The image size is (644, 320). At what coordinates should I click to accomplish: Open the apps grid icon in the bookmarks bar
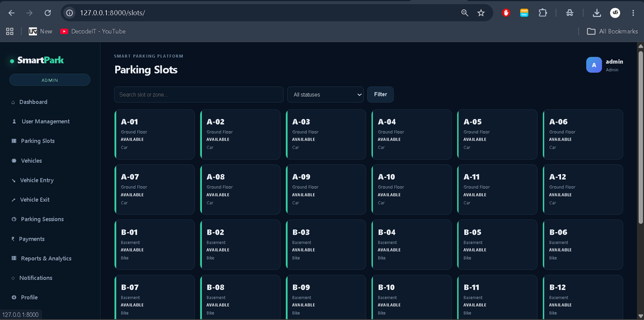point(10,31)
